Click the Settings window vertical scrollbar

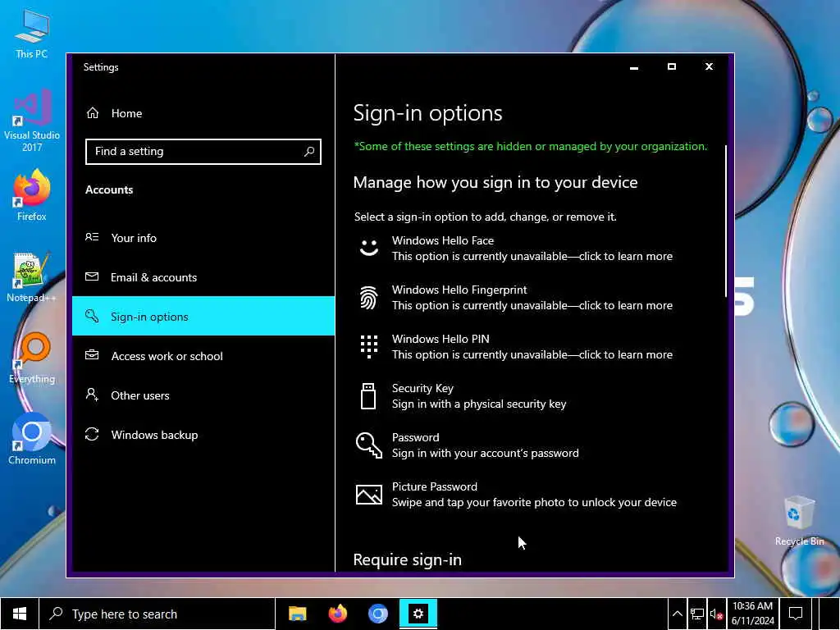(x=726, y=221)
